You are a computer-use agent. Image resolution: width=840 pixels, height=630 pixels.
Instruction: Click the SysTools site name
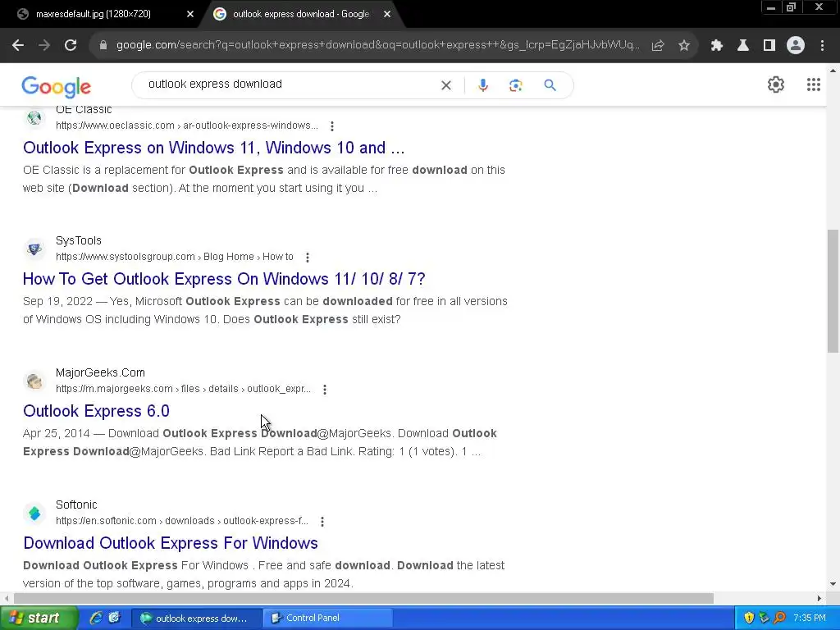point(78,240)
